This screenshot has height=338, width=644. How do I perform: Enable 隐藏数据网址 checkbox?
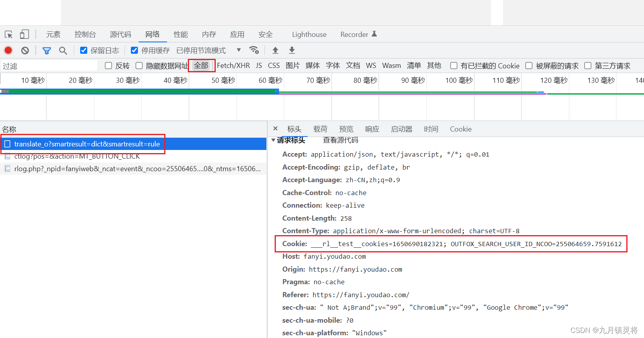click(139, 66)
